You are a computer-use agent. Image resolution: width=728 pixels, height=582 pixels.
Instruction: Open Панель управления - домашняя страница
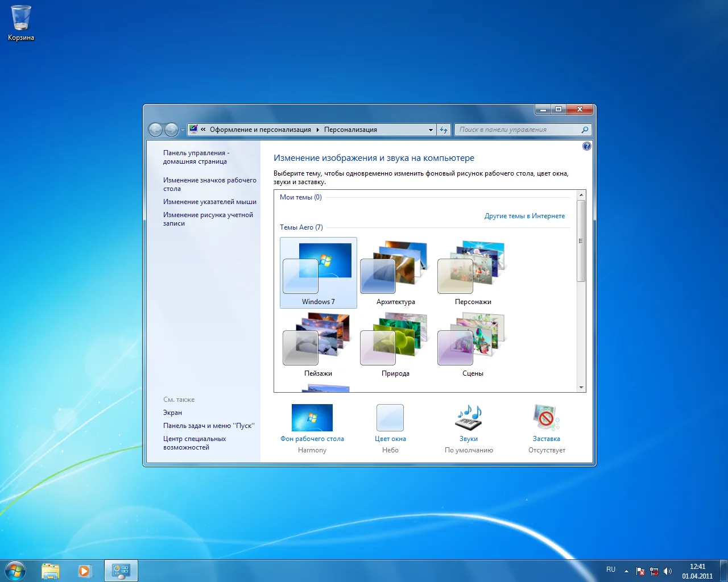coord(196,157)
